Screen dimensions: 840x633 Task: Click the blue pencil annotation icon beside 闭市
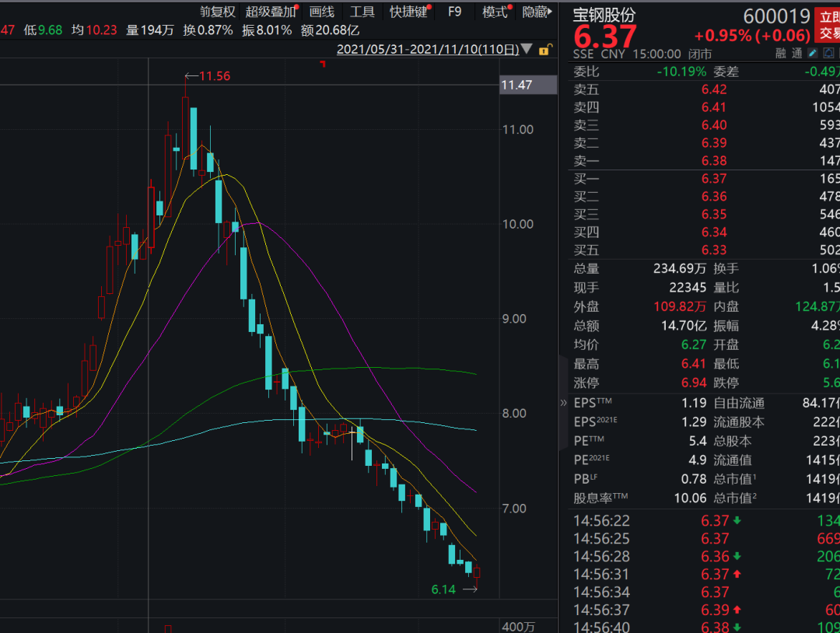click(x=811, y=53)
